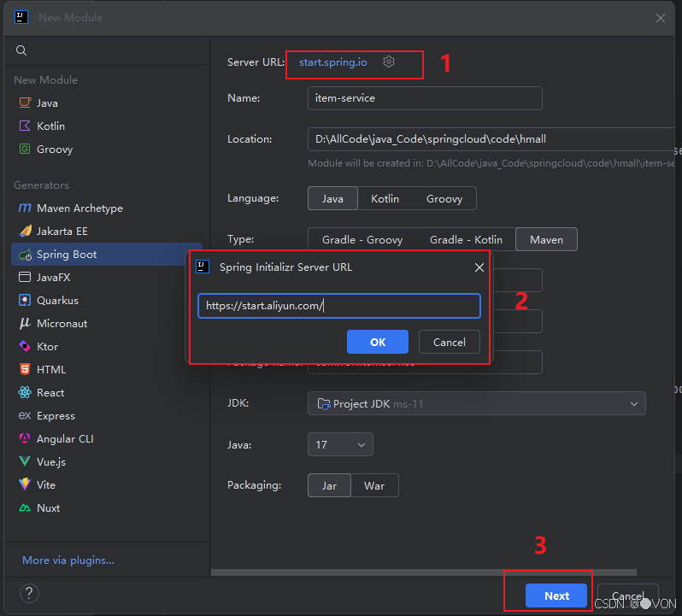Click the IntelliJ logo in New Module title bar
Viewport: 682px width, 616px height.
21,17
